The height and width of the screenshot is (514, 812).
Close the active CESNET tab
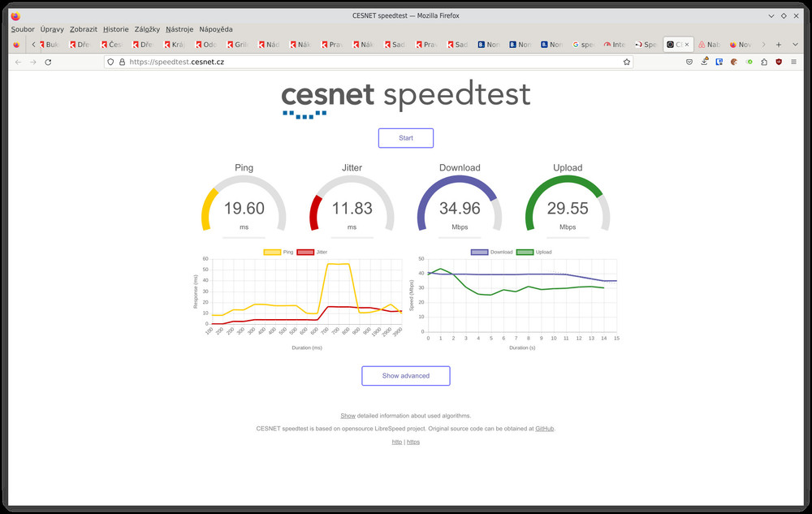(687, 45)
